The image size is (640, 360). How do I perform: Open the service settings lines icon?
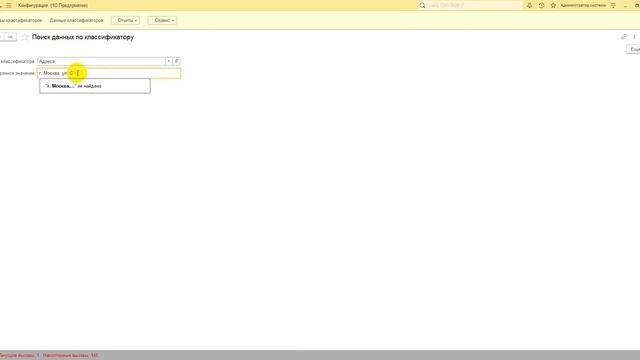613,5
